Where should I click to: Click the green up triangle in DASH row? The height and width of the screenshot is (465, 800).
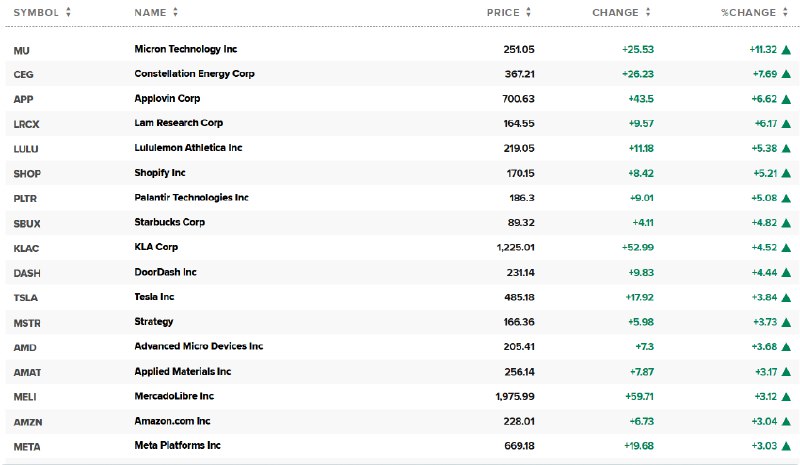[786, 273]
